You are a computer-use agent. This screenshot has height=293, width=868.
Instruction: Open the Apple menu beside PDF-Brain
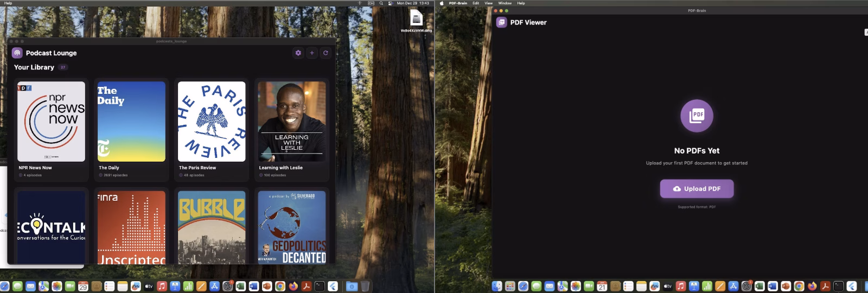pos(442,3)
